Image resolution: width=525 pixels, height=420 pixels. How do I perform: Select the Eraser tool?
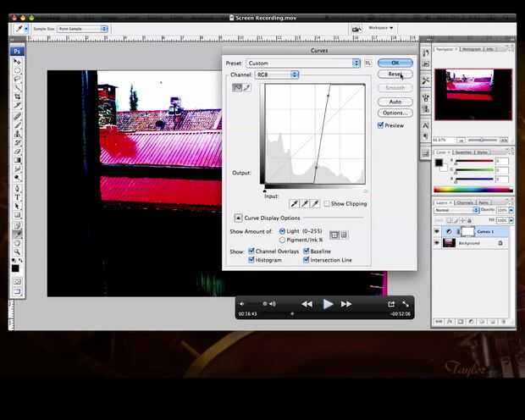click(17, 152)
